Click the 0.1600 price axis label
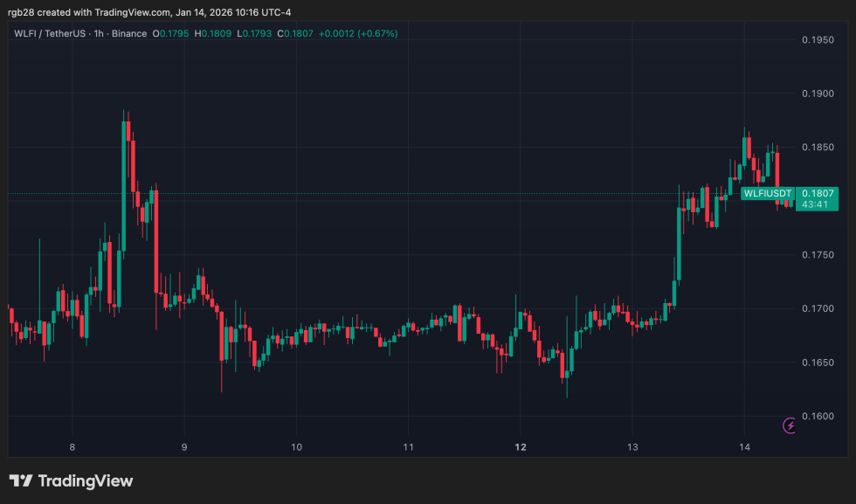 (x=818, y=416)
